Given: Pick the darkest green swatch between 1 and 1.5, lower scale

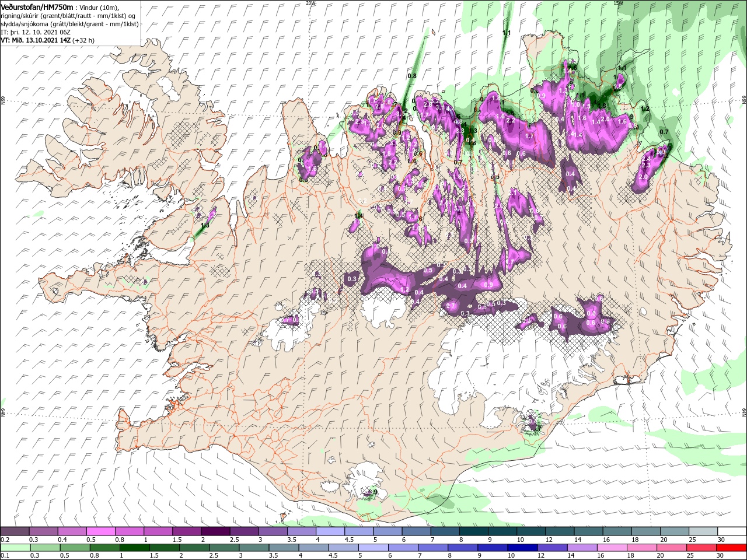Looking at the screenshot, I should point(134,548).
